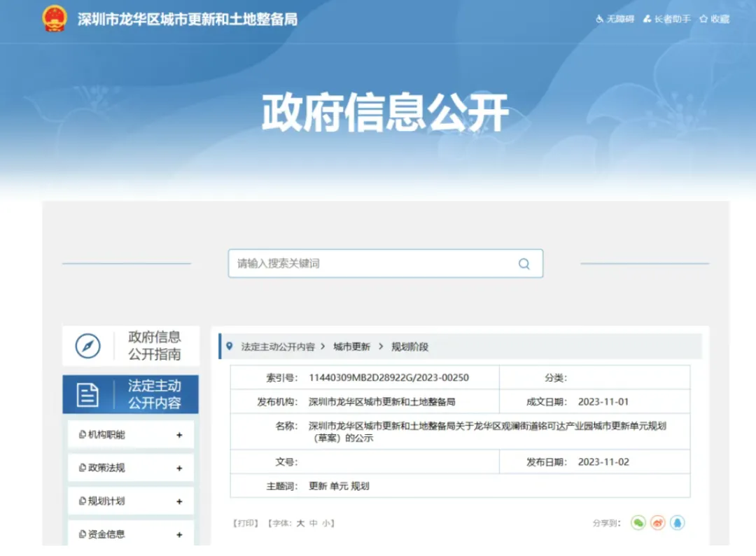Expand the 政策法规 plus sign

[179, 468]
